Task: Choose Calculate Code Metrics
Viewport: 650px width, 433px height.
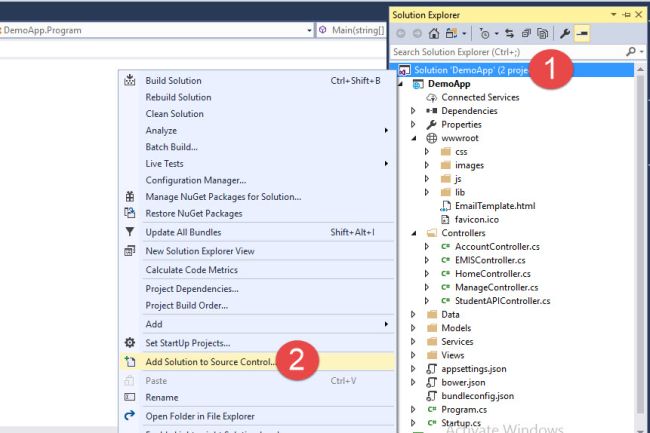Action: coord(257,270)
